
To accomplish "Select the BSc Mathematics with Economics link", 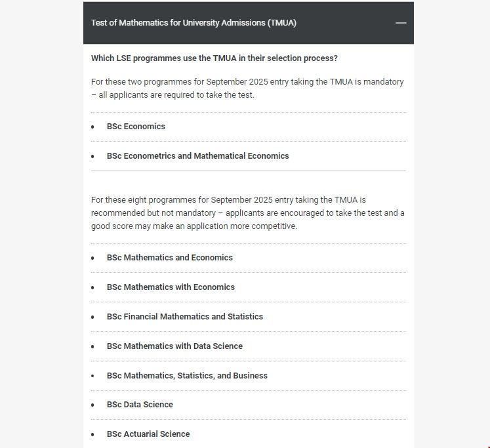I will (171, 287).
